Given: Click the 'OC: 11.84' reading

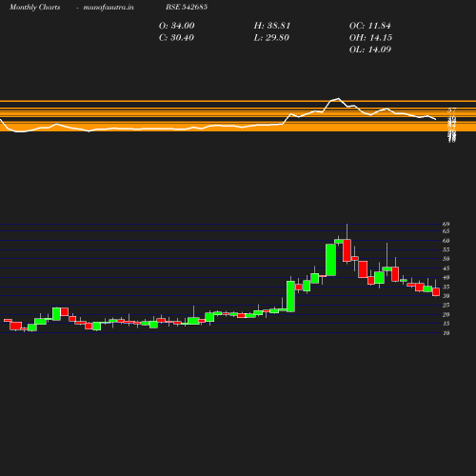Looking at the screenshot, I should click(370, 26).
